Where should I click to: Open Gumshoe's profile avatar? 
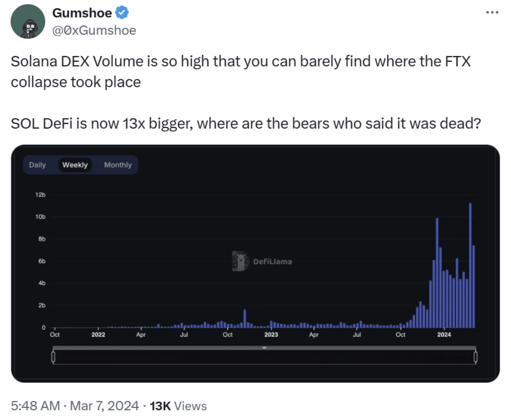pos(28,21)
